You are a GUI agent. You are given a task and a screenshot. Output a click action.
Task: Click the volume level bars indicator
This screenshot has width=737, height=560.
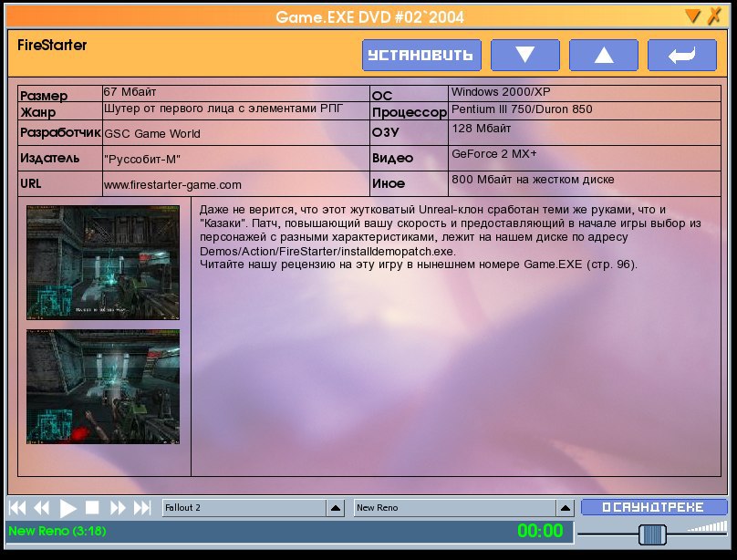708,526
